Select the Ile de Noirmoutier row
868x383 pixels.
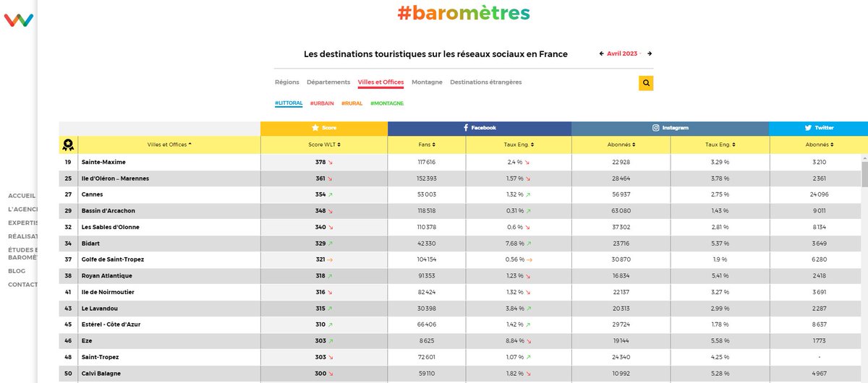pyautogui.click(x=108, y=292)
